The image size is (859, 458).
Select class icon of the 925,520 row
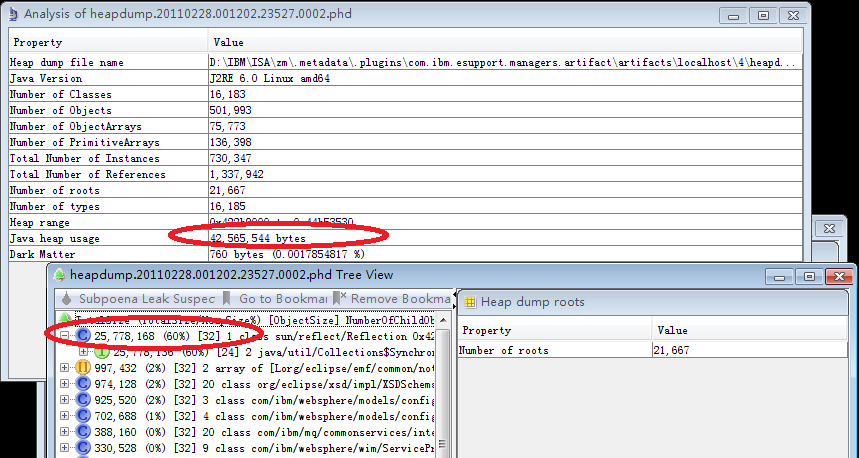(x=83, y=400)
